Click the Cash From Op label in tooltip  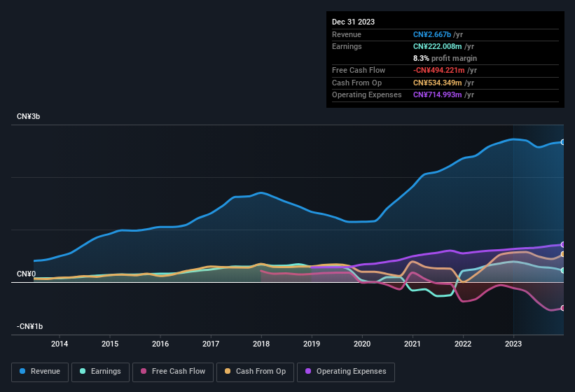tap(356, 83)
